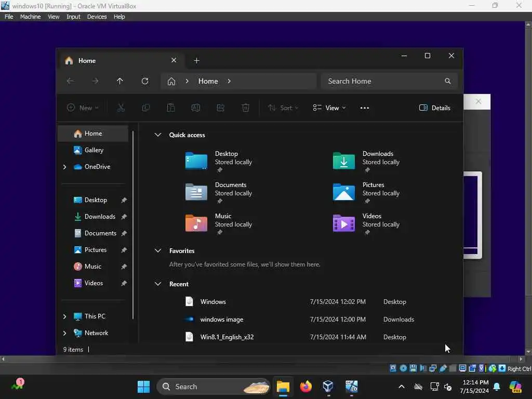Viewport: 532px width, 399px height.
Task: Refresh the Home view
Action: 145,81
